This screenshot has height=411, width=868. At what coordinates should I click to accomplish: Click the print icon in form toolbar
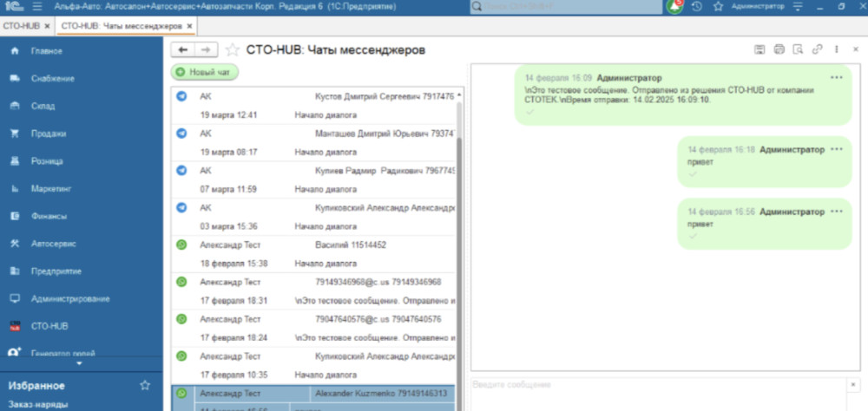coord(779,49)
